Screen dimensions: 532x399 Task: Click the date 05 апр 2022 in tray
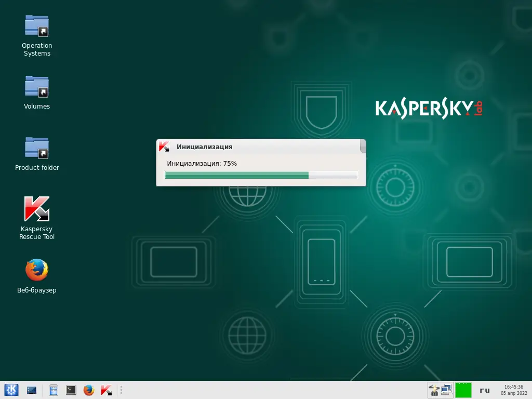514,393
